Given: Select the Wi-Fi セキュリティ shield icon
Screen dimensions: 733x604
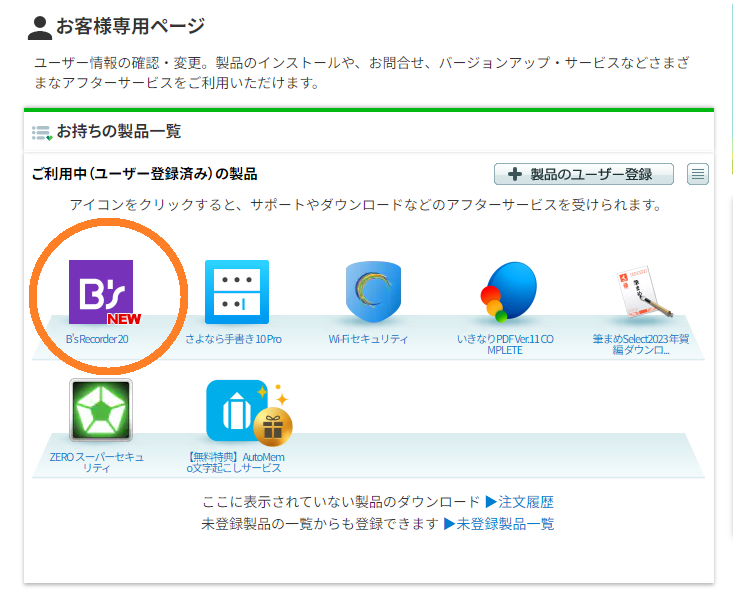Looking at the screenshot, I should (x=372, y=292).
